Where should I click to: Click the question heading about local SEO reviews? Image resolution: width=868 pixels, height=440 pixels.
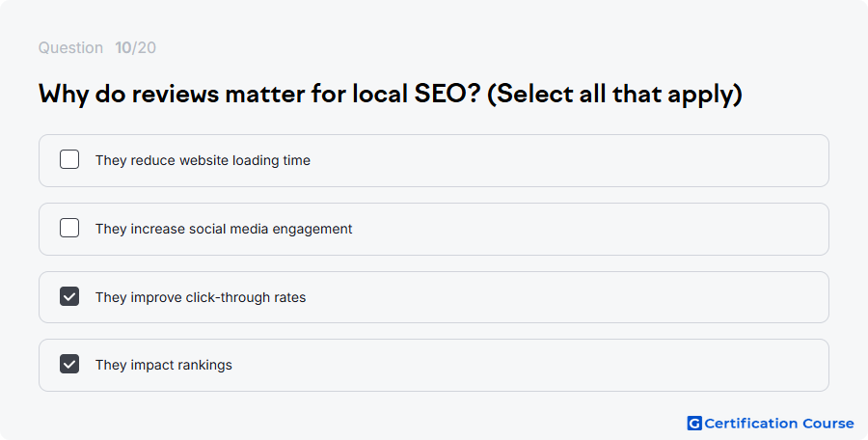(x=391, y=94)
